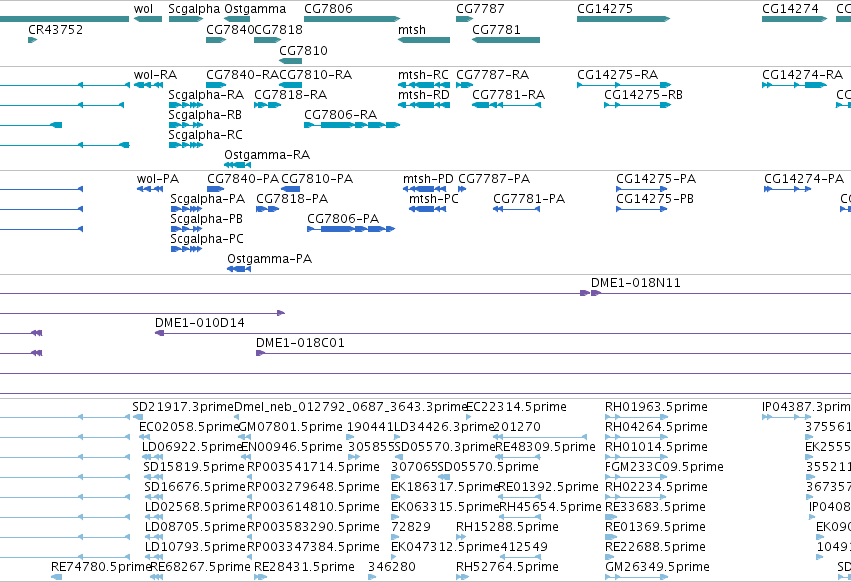The image size is (851, 582).
Task: Click the CG14274 gene bar
Action: pos(795,19)
